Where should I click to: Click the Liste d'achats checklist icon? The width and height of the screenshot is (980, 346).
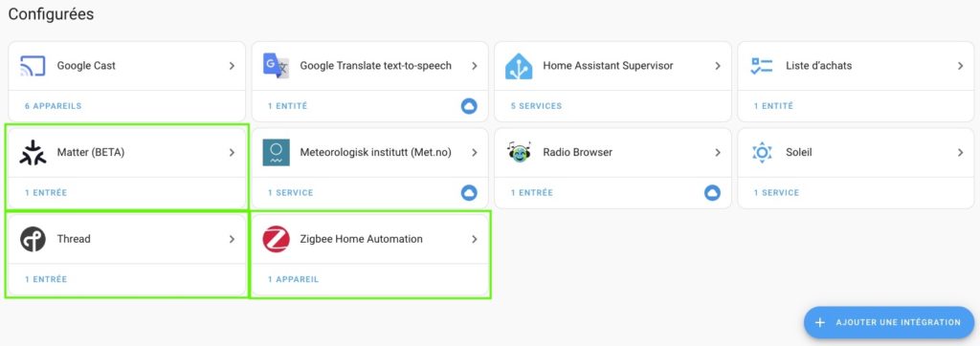coord(761,66)
